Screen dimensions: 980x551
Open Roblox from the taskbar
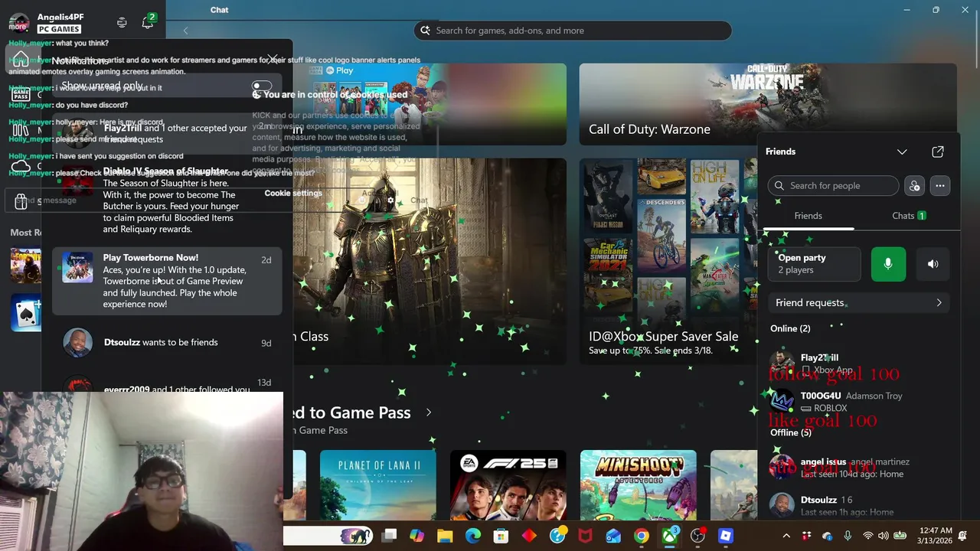pos(726,536)
